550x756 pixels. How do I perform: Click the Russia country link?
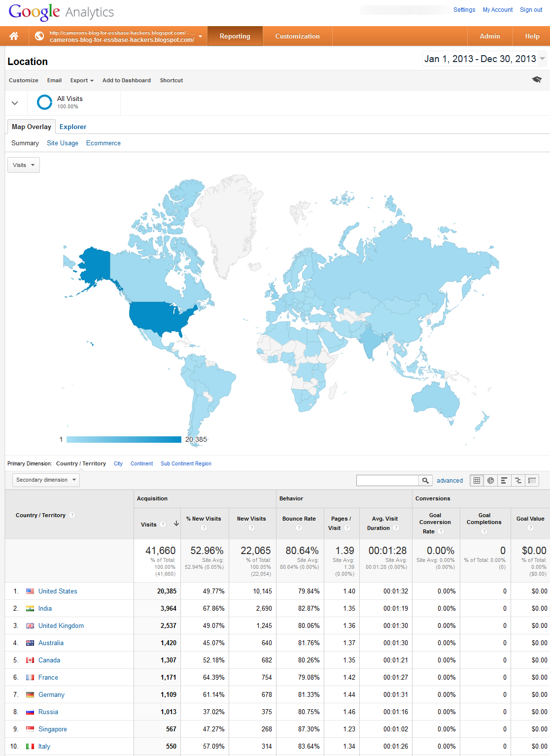(48, 712)
